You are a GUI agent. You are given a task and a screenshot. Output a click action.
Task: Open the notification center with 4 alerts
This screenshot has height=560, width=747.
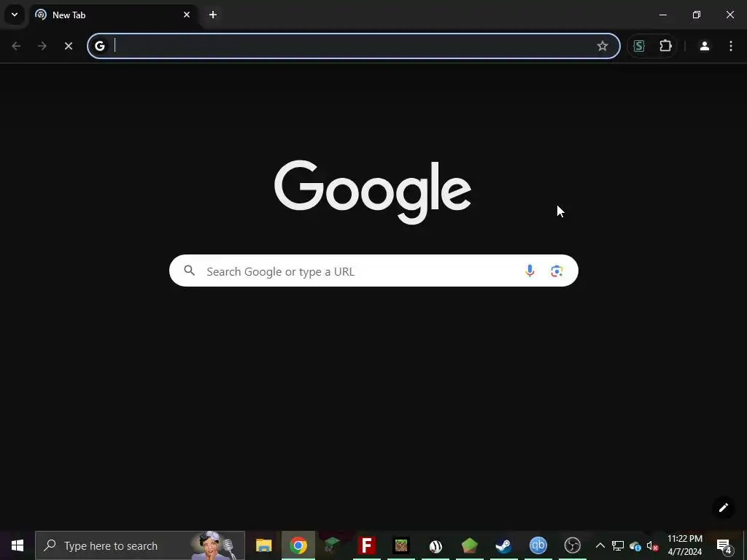(724, 545)
